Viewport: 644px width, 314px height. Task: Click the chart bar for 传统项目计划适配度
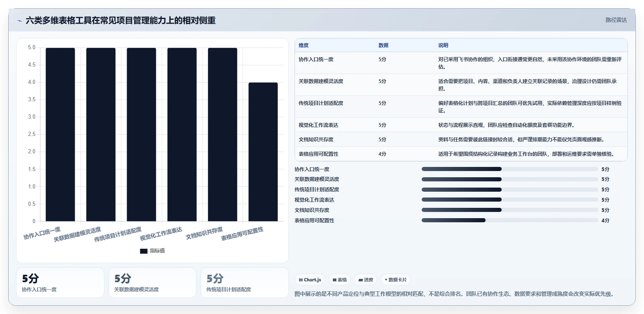(x=142, y=134)
